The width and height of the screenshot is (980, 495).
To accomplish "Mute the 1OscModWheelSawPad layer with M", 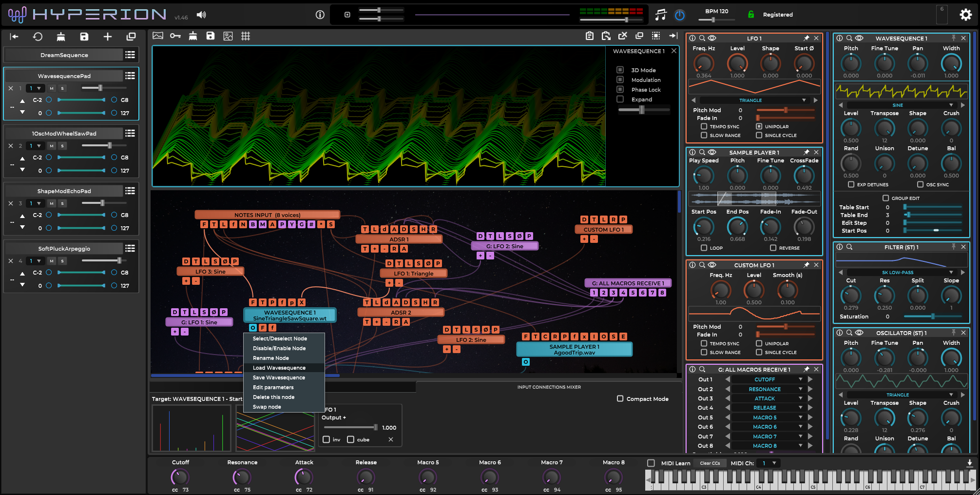I will coord(52,146).
